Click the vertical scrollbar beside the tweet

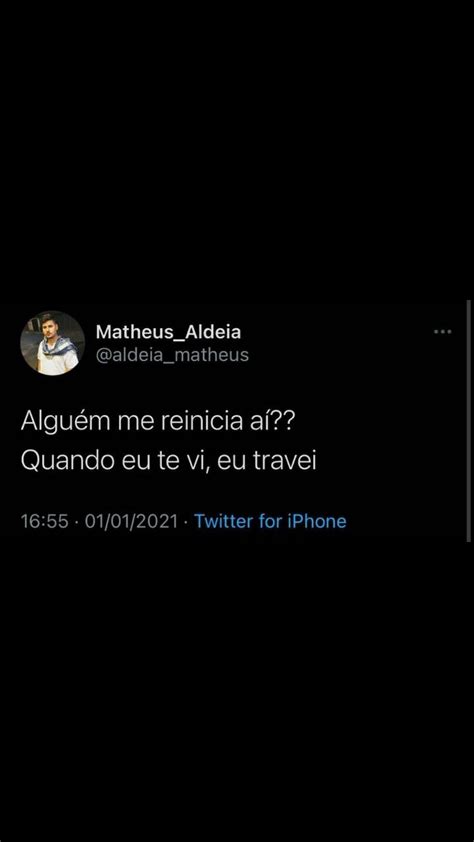pos(468,421)
